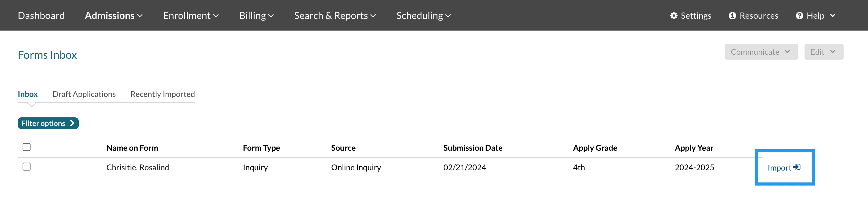Click the Import arrow icon for Rosalind
This screenshot has height=217, width=868.
[797, 167]
